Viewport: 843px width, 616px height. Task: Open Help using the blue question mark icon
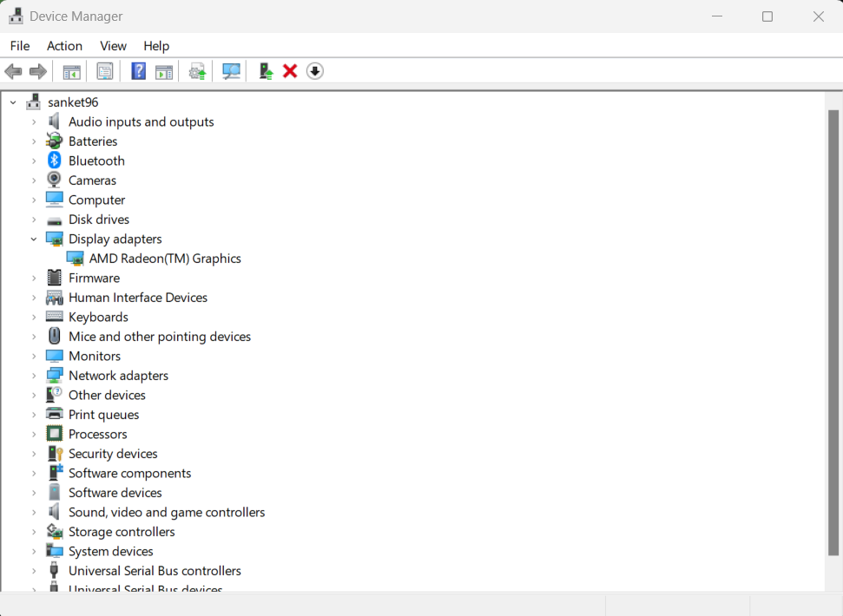(138, 70)
